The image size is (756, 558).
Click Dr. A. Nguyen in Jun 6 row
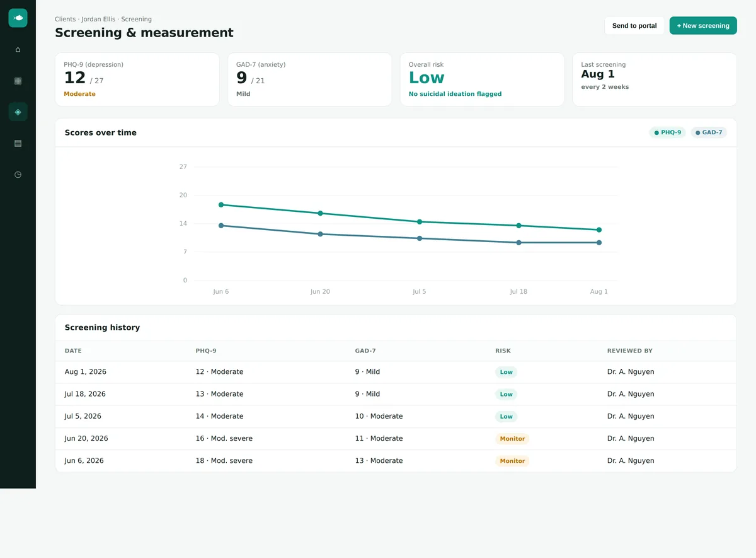pyautogui.click(x=631, y=461)
